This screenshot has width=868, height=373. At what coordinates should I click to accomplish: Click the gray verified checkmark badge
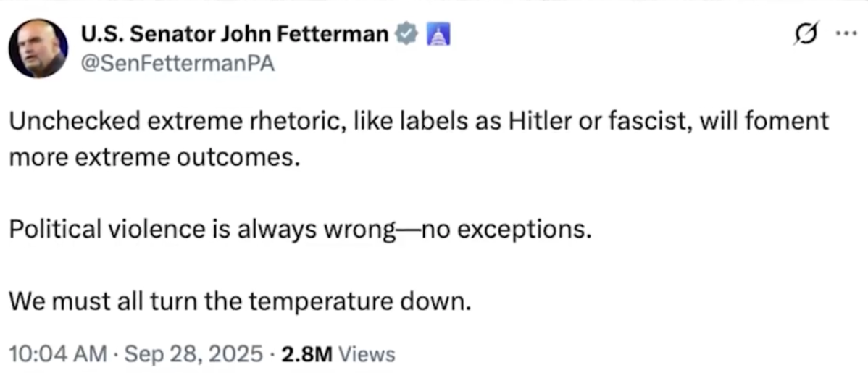[407, 35]
